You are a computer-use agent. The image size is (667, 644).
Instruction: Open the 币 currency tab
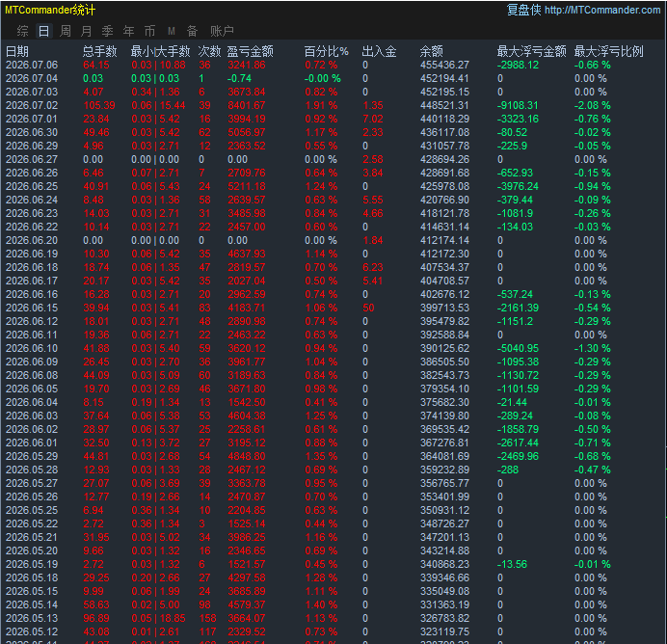tap(149, 31)
